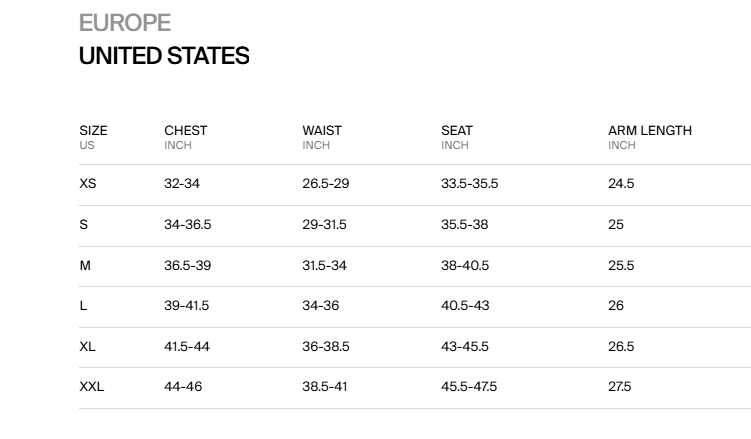Select the XS size row label
751x439 pixels.
88,184
